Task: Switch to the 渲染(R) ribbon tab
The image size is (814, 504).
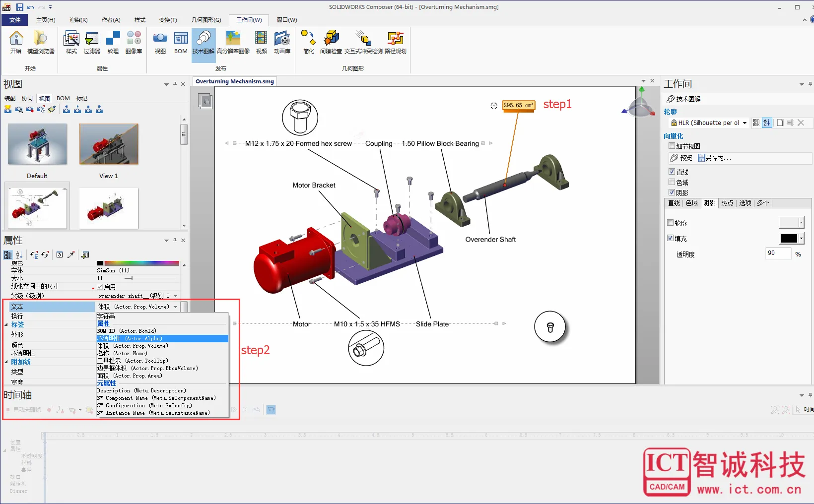Action: [x=78, y=20]
